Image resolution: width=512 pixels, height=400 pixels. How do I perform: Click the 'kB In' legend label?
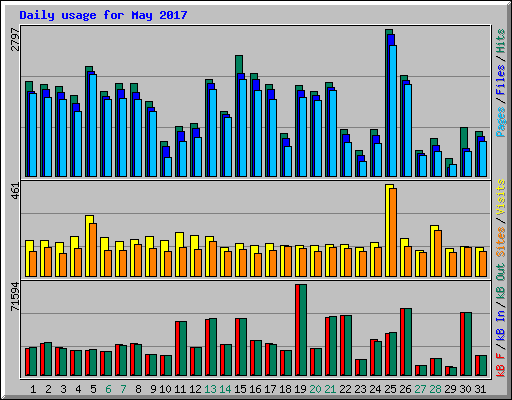click(x=500, y=325)
